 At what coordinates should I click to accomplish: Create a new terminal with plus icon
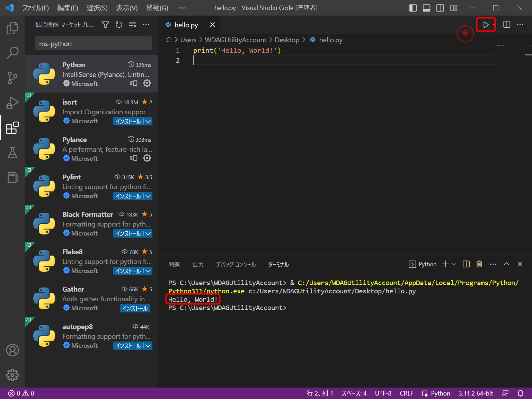tap(445, 264)
